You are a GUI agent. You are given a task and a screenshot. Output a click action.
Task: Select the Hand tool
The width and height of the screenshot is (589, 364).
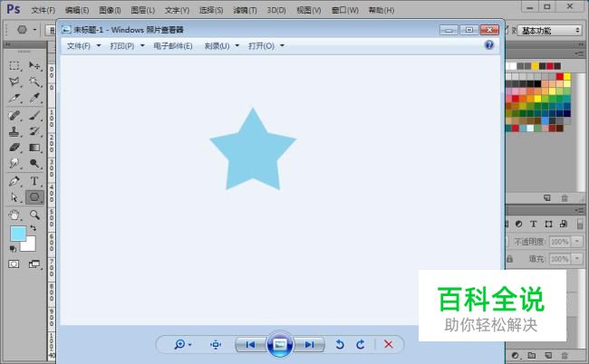point(14,215)
